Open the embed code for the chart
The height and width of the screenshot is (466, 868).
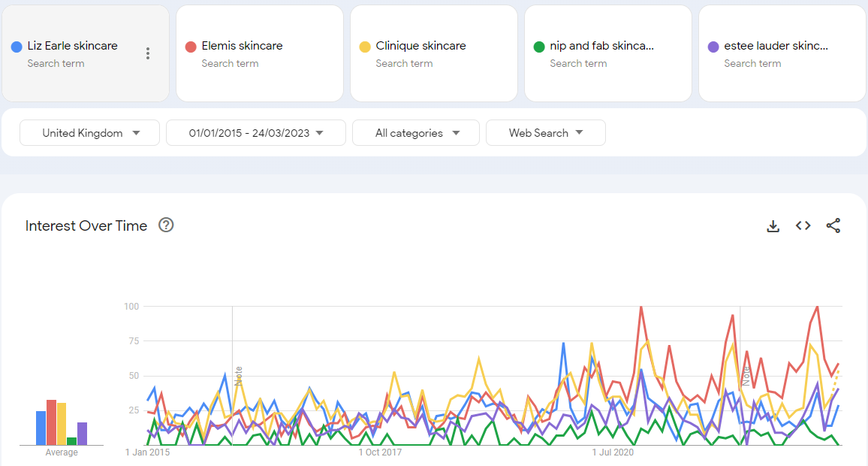(x=803, y=225)
